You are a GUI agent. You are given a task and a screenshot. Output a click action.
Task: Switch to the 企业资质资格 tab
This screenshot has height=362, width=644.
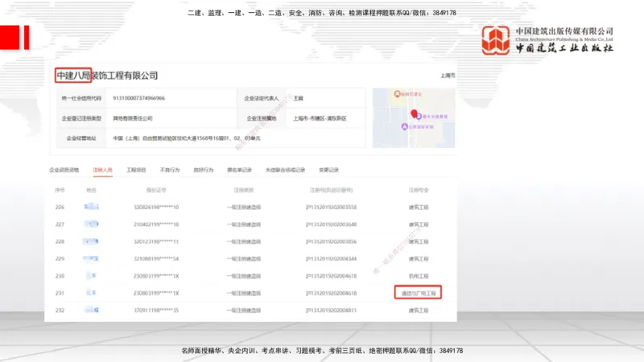coord(64,170)
